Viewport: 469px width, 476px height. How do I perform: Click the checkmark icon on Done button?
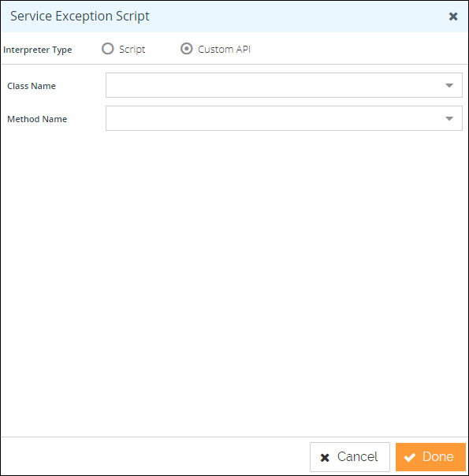410,457
